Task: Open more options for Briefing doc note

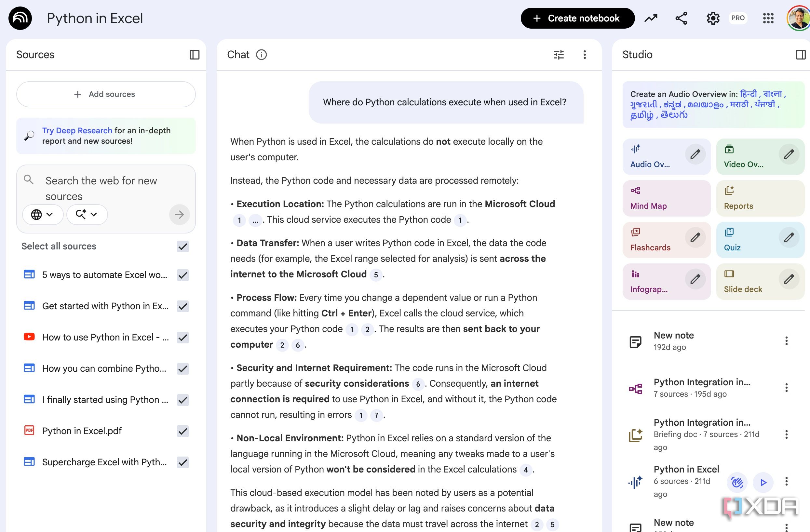Action: 786,434
